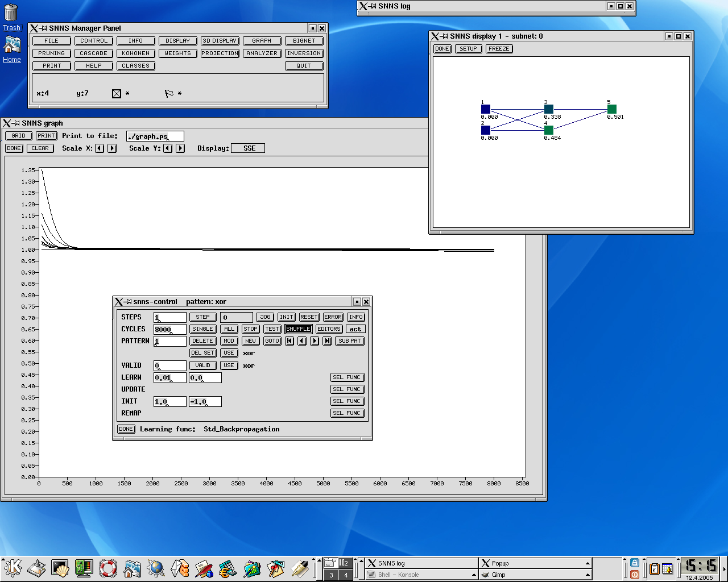Open the SUB PAT menu in snns-control
This screenshot has height=582, width=728.
pyautogui.click(x=350, y=341)
